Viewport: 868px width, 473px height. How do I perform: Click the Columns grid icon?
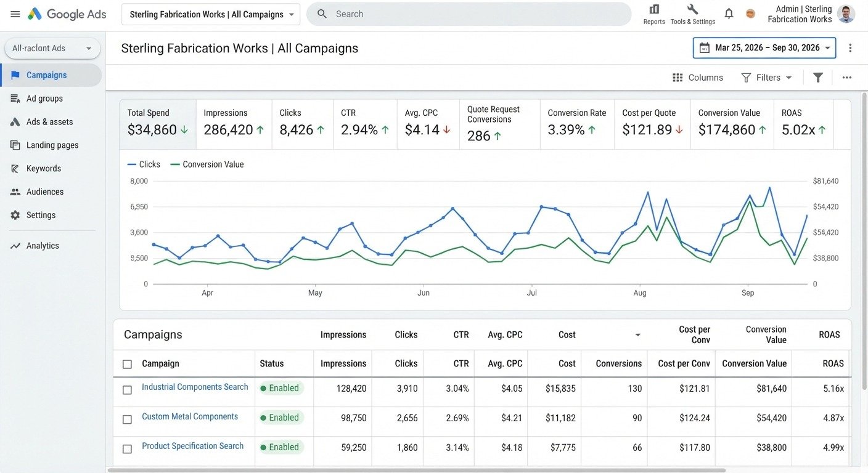tap(678, 78)
